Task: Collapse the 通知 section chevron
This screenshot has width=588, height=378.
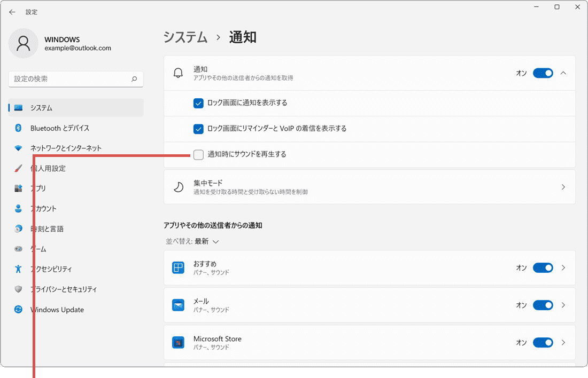Action: pyautogui.click(x=563, y=73)
